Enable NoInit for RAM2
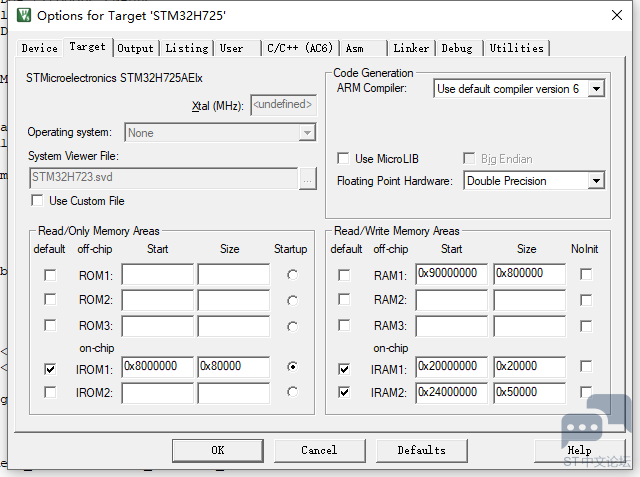This screenshot has height=477, width=640. click(586, 300)
